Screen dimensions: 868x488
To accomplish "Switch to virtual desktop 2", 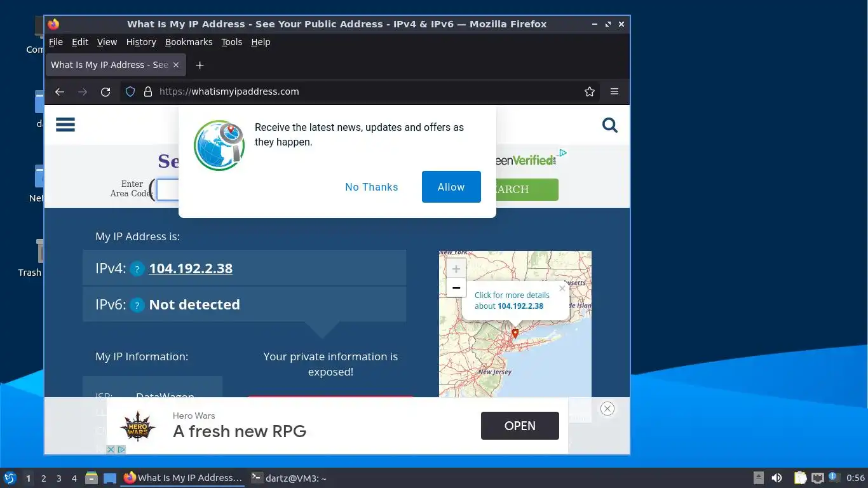I will pyautogui.click(x=44, y=478).
